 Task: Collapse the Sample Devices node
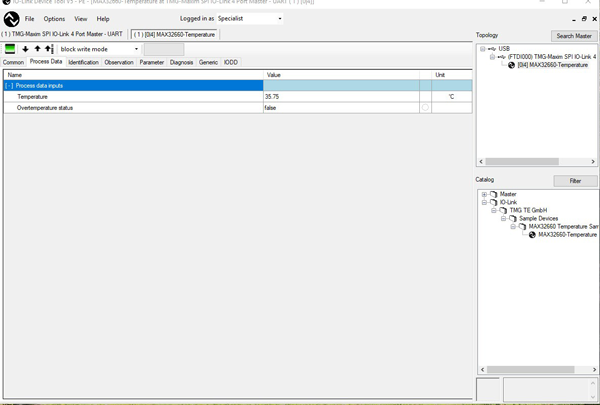tap(504, 218)
